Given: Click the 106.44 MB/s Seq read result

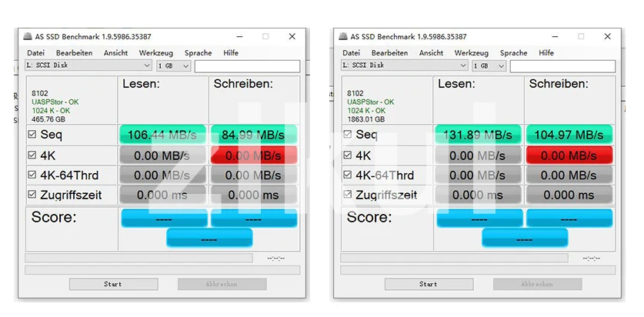Looking at the screenshot, I should click(162, 135).
